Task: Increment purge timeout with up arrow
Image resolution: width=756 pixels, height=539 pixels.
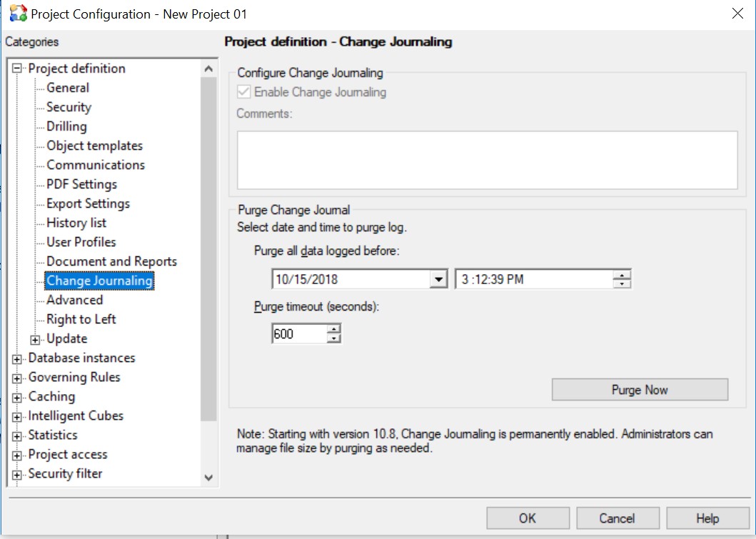Action: pos(333,329)
